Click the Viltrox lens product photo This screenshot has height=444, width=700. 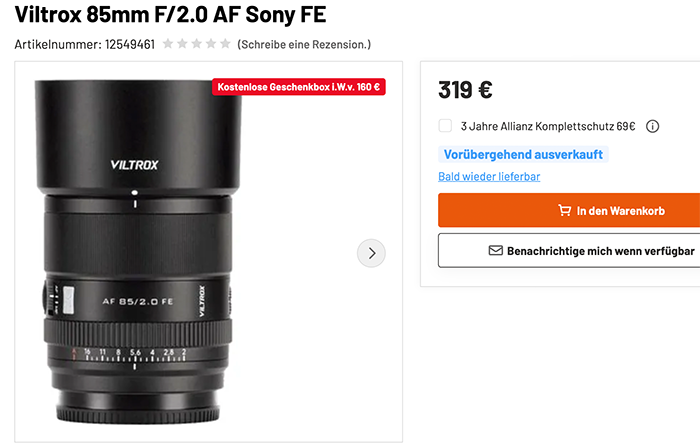pos(133,260)
